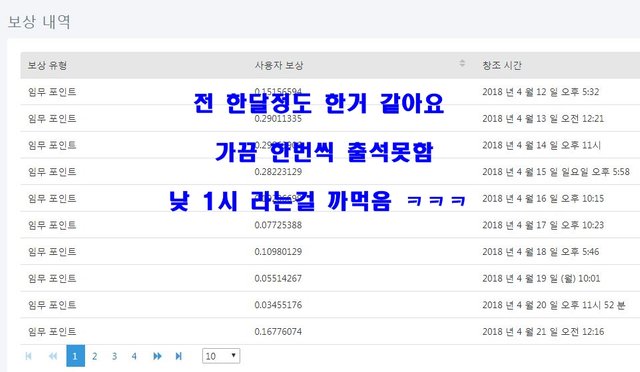Click the date 2018 년 4 월 16 일 오후 10:15
The width and height of the screenshot is (640, 372).
pos(543,198)
